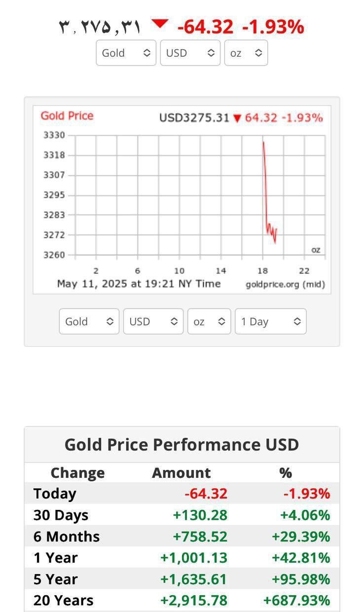Click the 20 Years row label
The image size is (364, 612).
pyautogui.click(x=63, y=600)
